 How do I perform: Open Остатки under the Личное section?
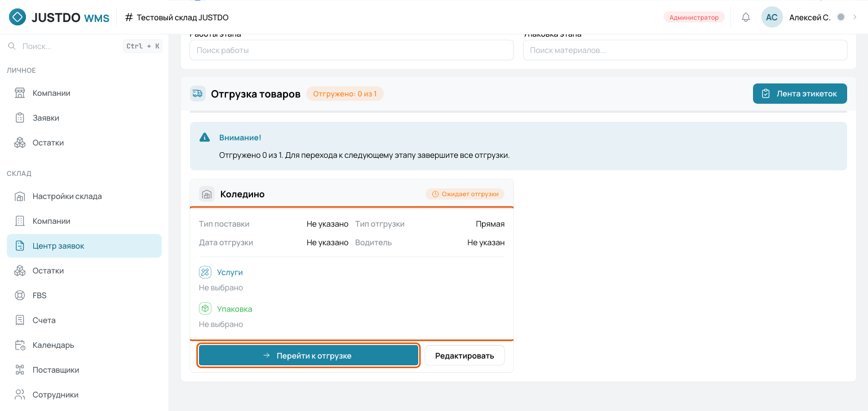tap(85, 143)
